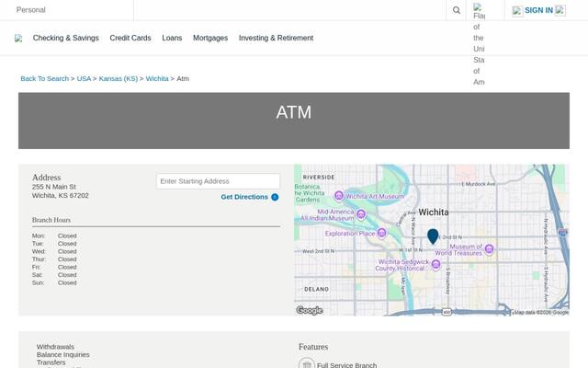The height and width of the screenshot is (368, 588).
Task: Click the Get Directions link
Action: tap(244, 197)
